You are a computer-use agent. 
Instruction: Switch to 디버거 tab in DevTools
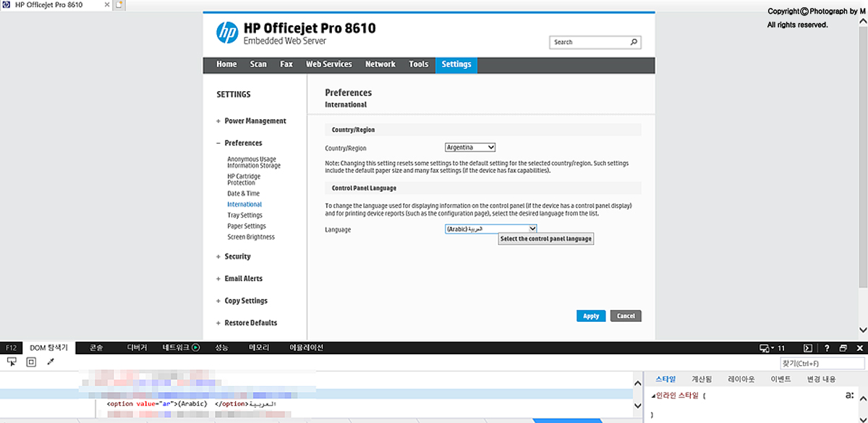click(137, 348)
